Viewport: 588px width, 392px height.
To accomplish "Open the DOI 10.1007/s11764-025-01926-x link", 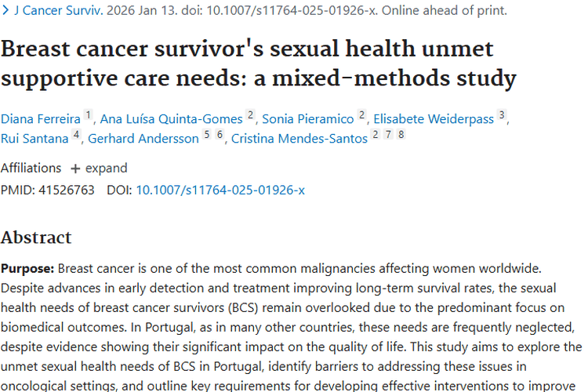I will click(x=220, y=190).
